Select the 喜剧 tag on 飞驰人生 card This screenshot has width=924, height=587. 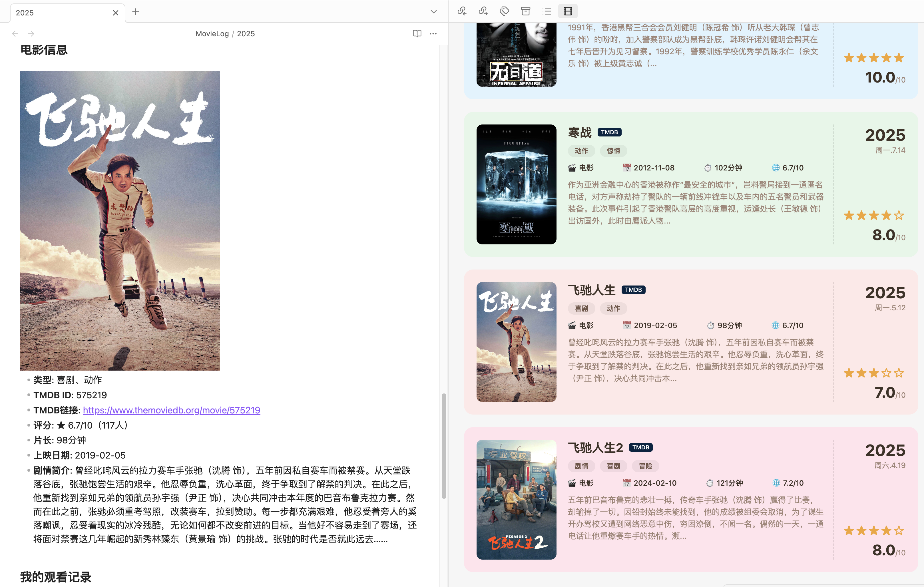click(581, 308)
